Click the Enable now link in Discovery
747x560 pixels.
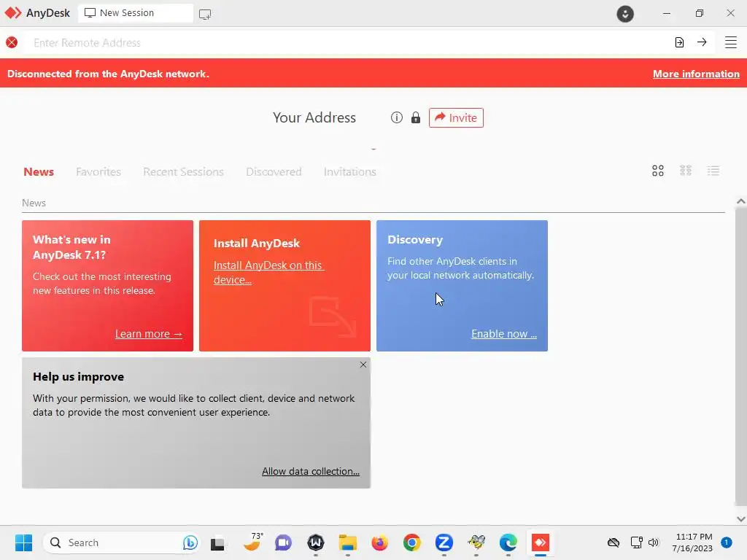(504, 334)
